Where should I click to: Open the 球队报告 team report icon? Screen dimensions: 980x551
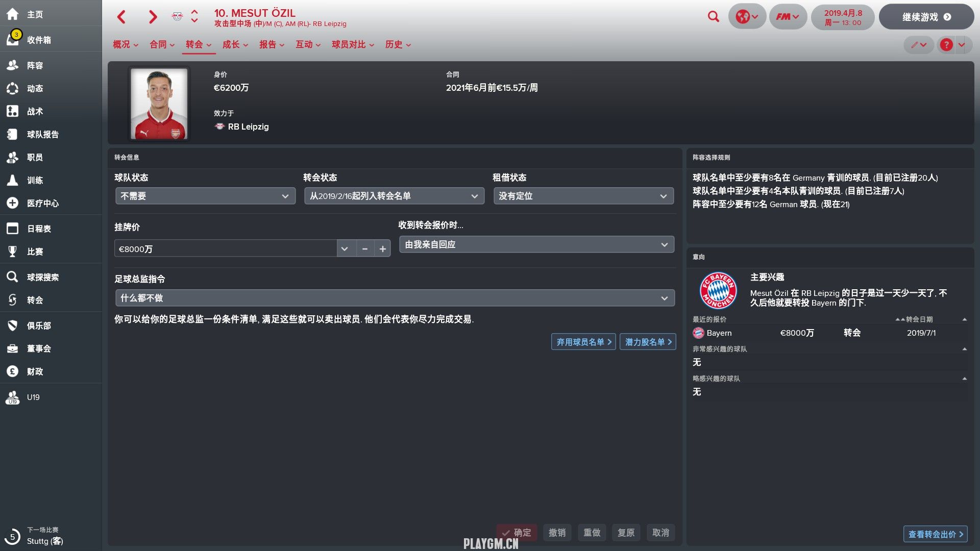click(12, 134)
